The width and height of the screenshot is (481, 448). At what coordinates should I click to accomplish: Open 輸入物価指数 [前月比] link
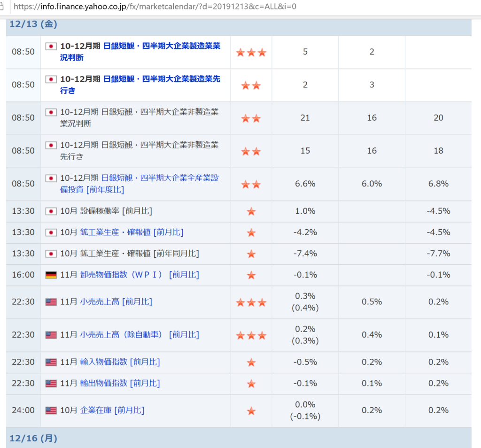[x=120, y=362]
